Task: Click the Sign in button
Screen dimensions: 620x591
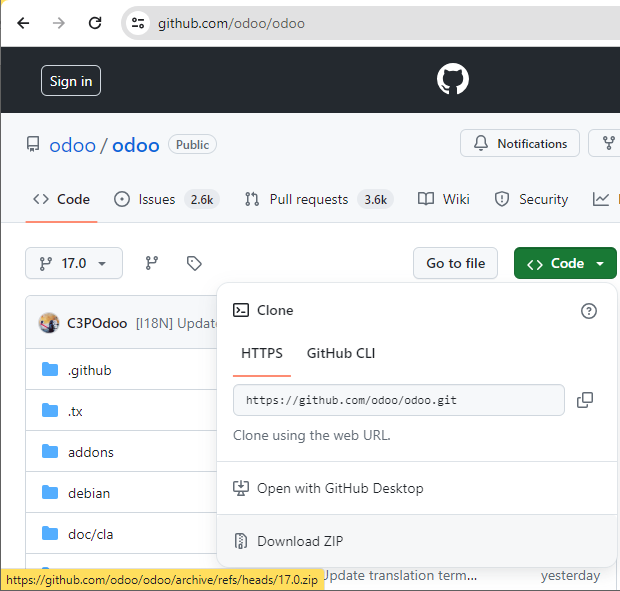Action: point(71,81)
